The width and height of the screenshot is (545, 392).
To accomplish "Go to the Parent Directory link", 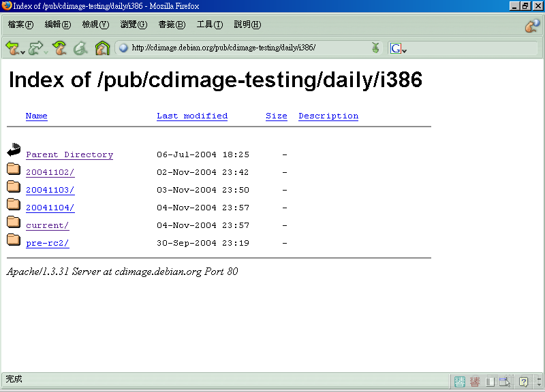I will click(x=69, y=154).
